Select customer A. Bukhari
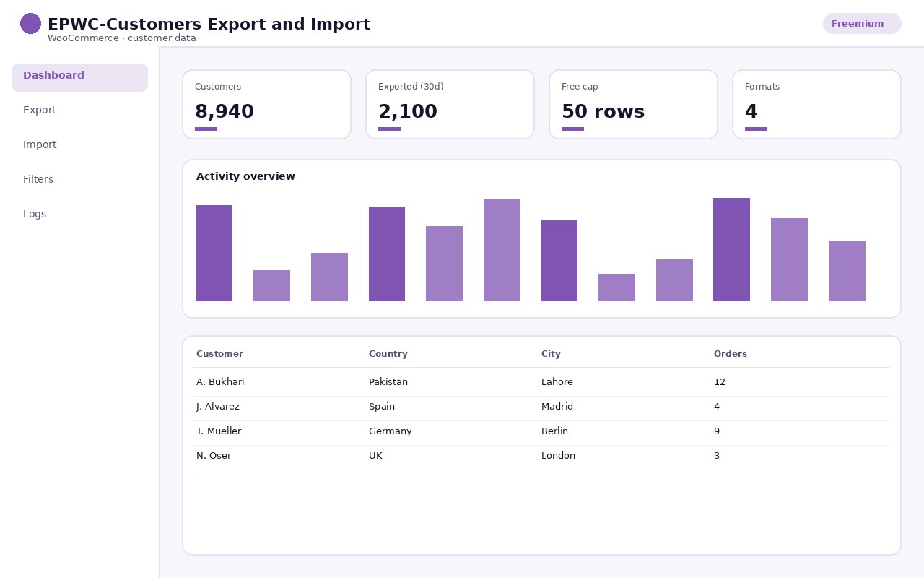This screenshot has width=924, height=578. point(220,382)
